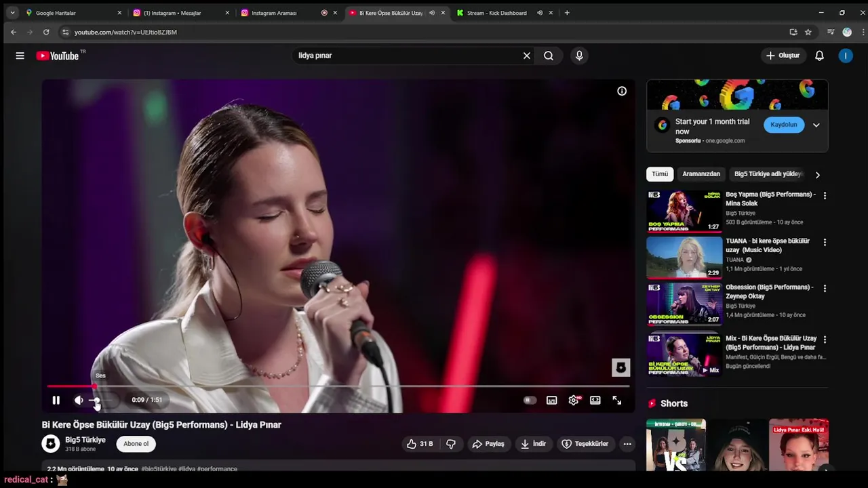Click Teşekkürler thanks button

585,444
